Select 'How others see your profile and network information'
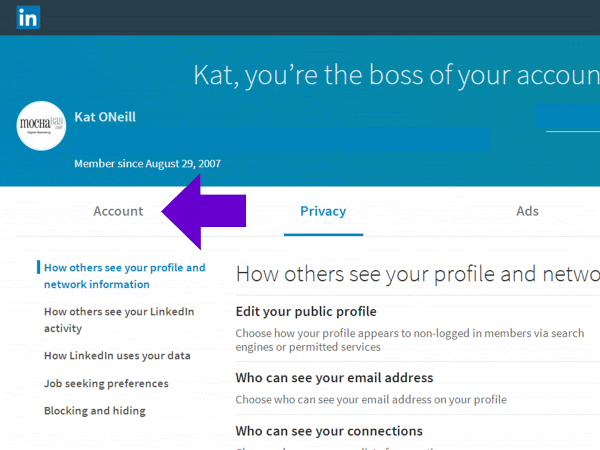Image resolution: width=600 pixels, height=450 pixels. click(124, 276)
